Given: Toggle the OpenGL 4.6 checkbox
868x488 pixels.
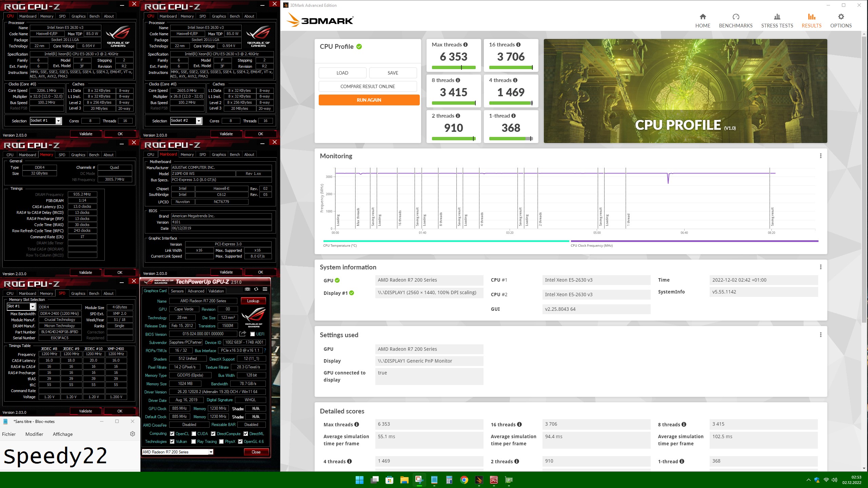Looking at the screenshot, I should [240, 442].
